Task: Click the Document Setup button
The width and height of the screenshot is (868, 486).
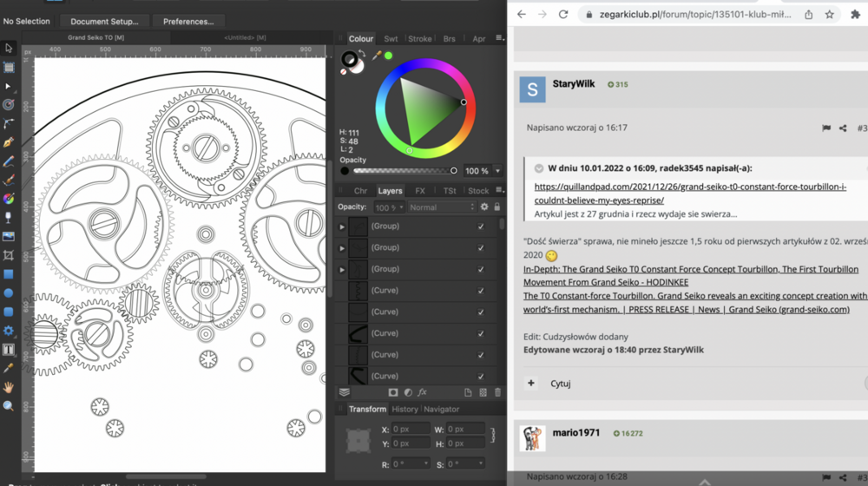Action: pyautogui.click(x=103, y=21)
